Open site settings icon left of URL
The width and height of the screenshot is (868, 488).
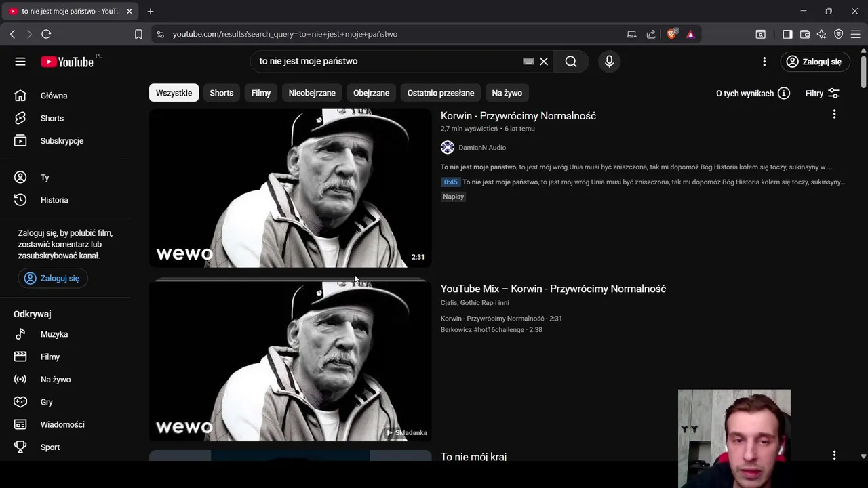click(159, 34)
